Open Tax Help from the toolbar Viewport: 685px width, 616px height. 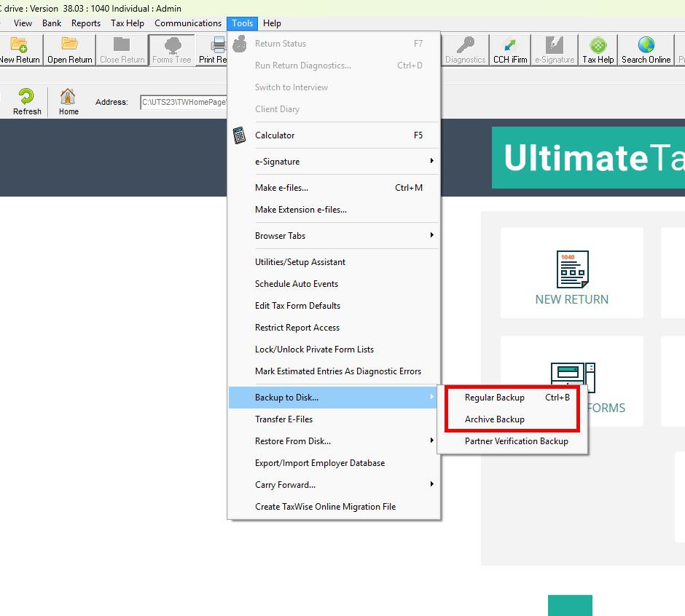pyautogui.click(x=598, y=50)
